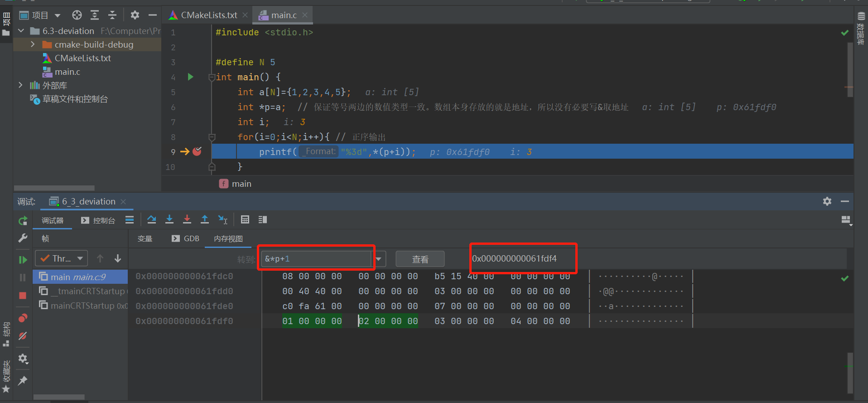Click the pause program icon
Image resolution: width=868 pixels, height=403 pixels.
[23, 277]
